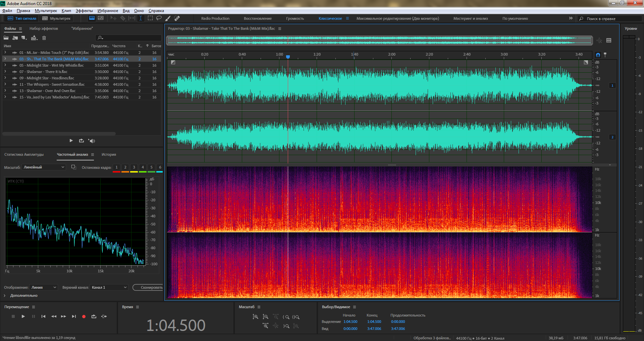Click Zoom In at In Point icon
The height and width of the screenshot is (341, 644).
coord(286,317)
